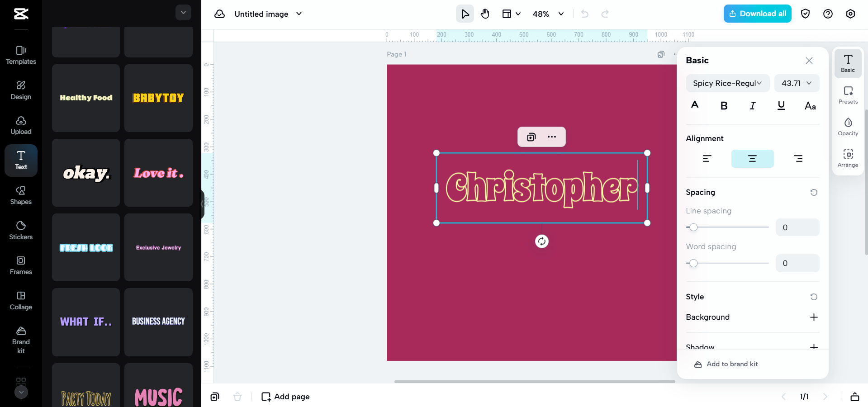The height and width of the screenshot is (407, 868).
Task: Open the help question mark icon
Action: coord(828,14)
